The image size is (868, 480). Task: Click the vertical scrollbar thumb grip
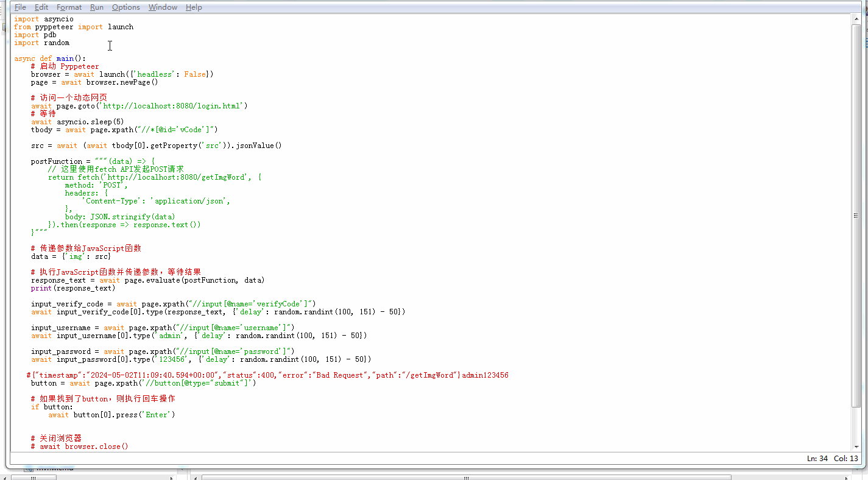tap(856, 215)
